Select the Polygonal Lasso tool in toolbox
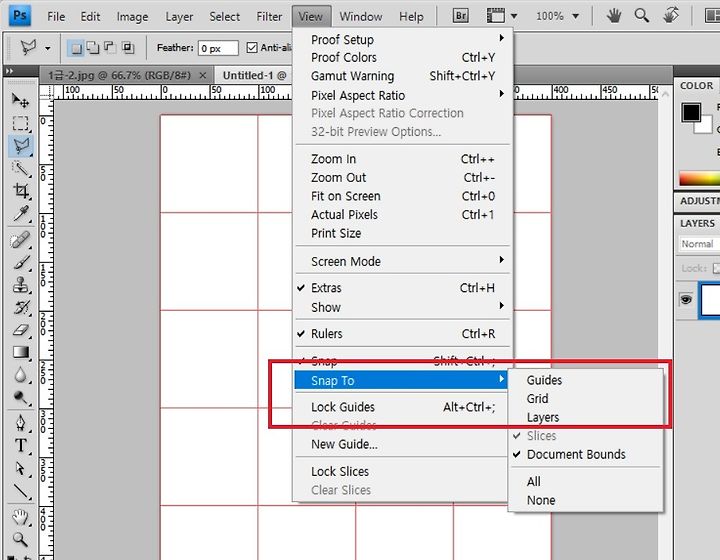This screenshot has width=720, height=560. coord(20,146)
